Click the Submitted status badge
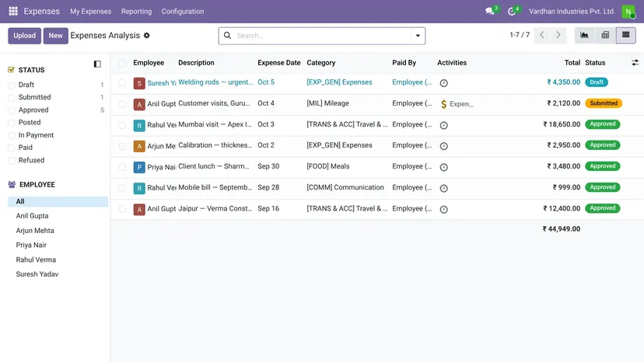The height and width of the screenshot is (362, 644). pyautogui.click(x=604, y=103)
